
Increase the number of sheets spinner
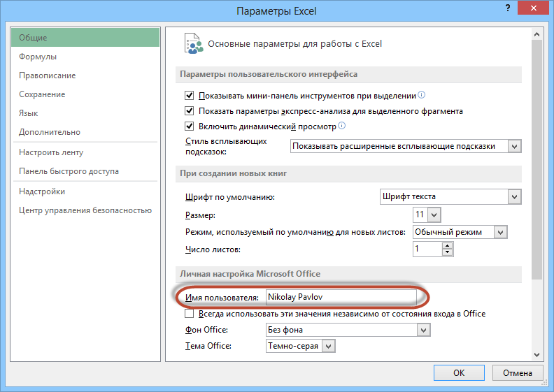point(447,245)
